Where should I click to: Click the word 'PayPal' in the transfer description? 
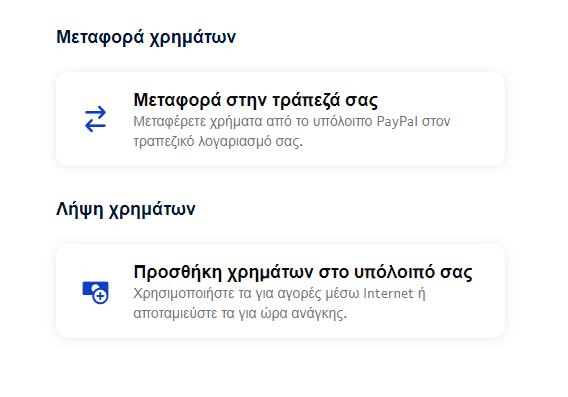click(397, 121)
